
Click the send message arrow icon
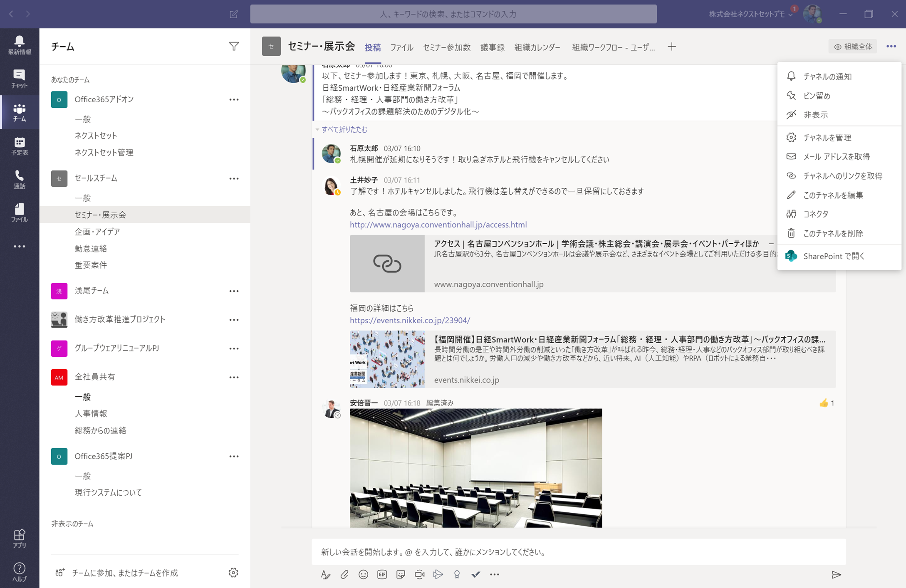836,575
